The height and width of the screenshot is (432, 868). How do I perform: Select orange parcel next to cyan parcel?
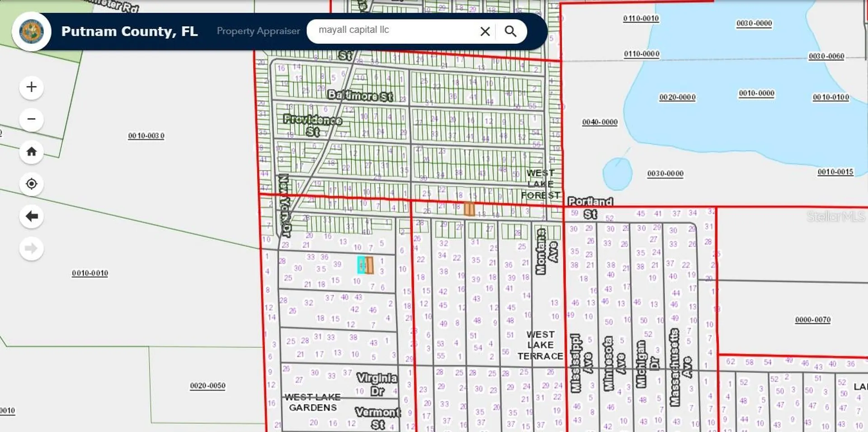tap(369, 266)
